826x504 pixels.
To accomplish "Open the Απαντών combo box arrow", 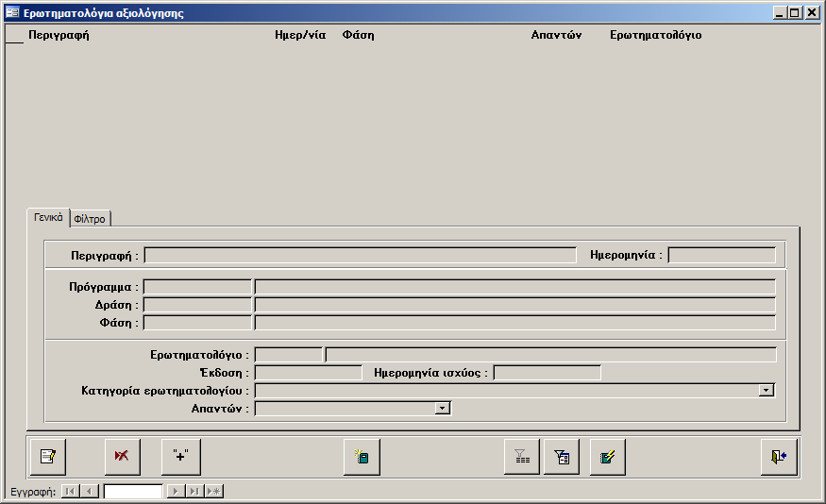I will 442,408.
